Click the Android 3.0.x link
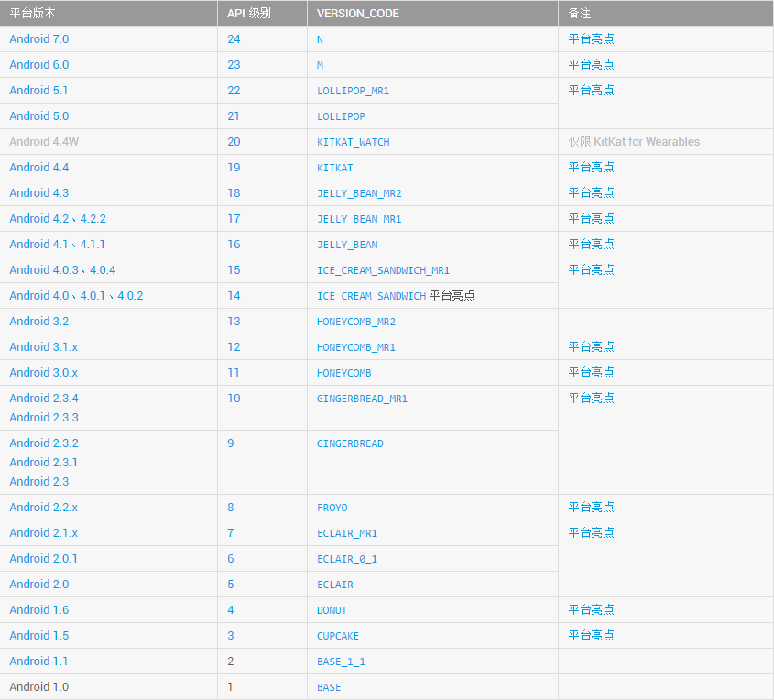Image resolution: width=774 pixels, height=700 pixels. coord(43,373)
